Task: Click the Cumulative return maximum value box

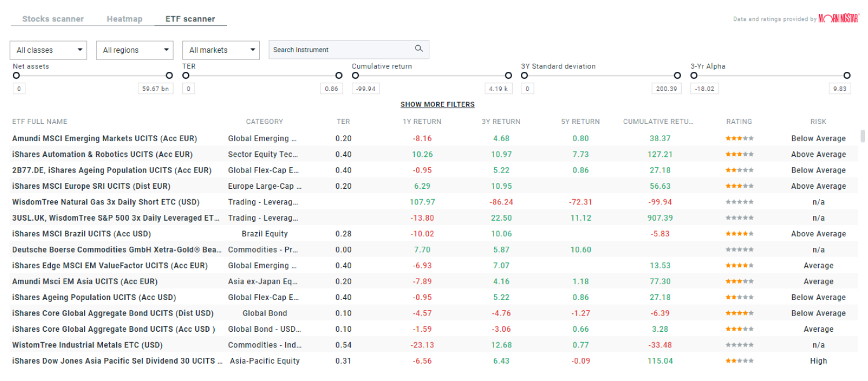Action: [x=498, y=88]
